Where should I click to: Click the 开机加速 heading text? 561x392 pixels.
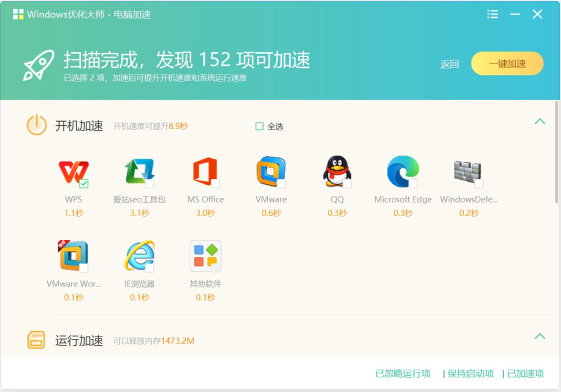pyautogui.click(x=79, y=126)
